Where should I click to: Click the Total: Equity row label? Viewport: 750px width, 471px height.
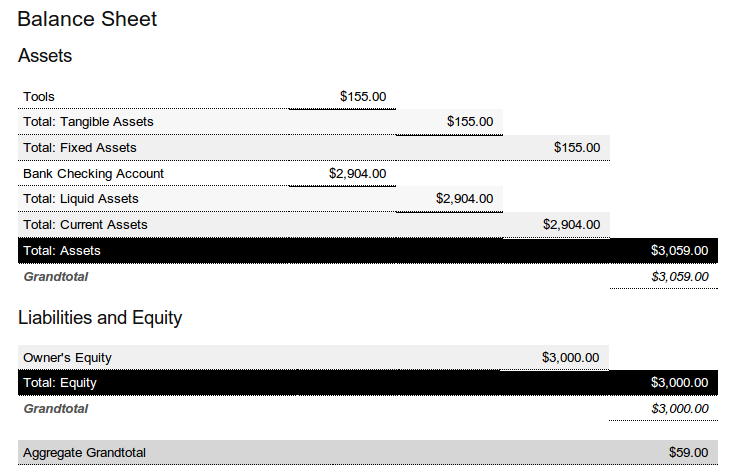[x=60, y=383]
